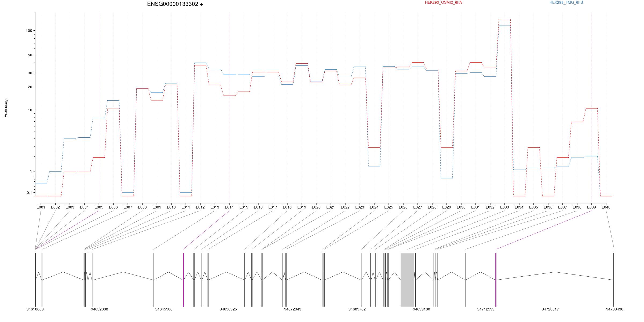Select the HEK293_OSMI2_6hA legend label
644x322 pixels.
coord(443,2)
